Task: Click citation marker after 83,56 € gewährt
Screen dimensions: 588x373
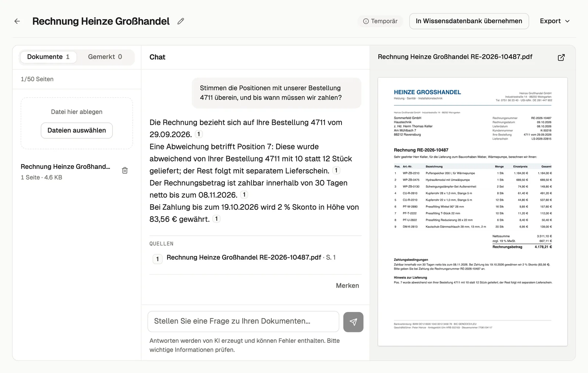Action: [216, 219]
